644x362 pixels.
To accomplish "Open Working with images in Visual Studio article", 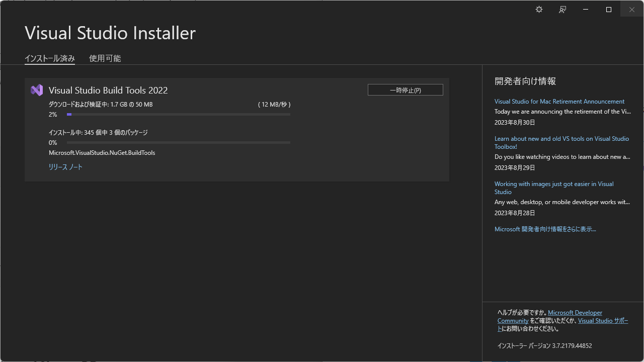I will 553,188.
